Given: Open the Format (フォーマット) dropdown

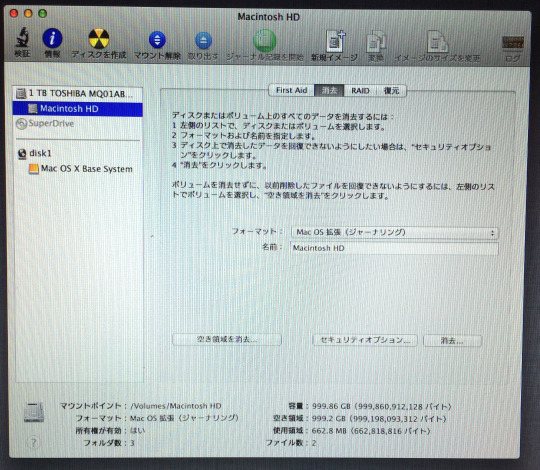Looking at the screenshot, I should pos(395,232).
